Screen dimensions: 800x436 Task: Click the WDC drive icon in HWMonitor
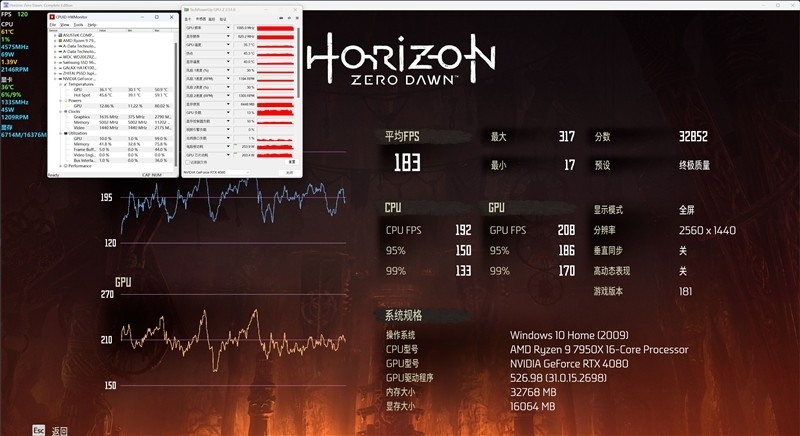60,57
